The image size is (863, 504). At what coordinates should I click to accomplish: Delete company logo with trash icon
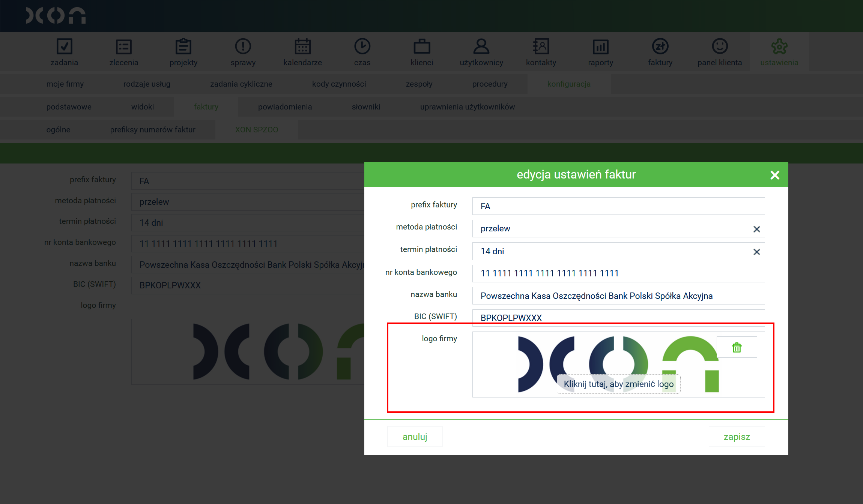click(x=737, y=347)
